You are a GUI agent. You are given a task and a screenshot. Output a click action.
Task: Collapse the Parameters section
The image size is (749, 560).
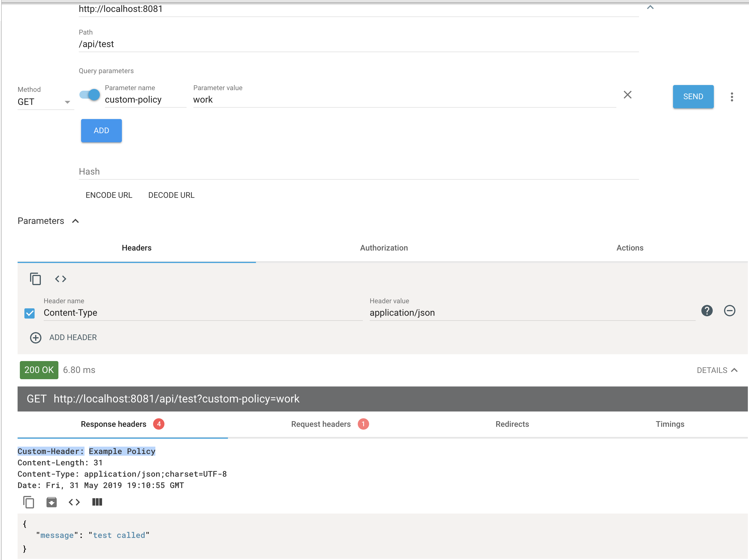point(75,221)
